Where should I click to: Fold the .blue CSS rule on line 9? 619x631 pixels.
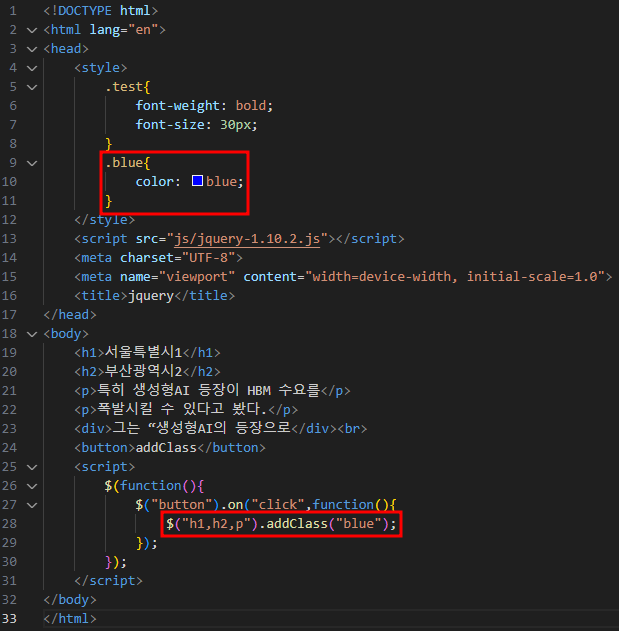[32, 163]
